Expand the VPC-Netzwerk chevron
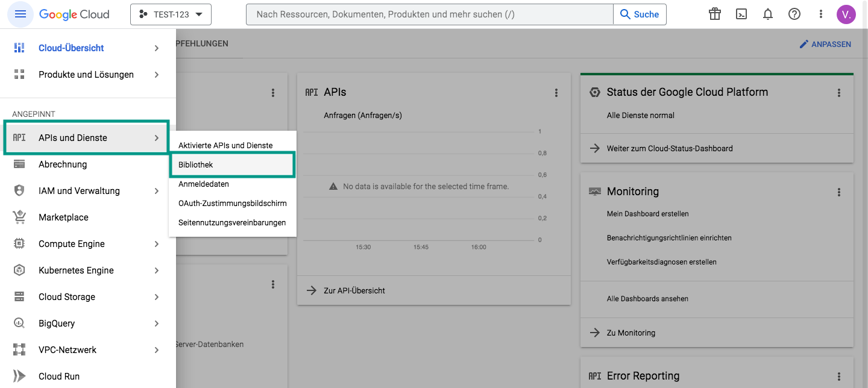The image size is (868, 388). click(x=157, y=350)
